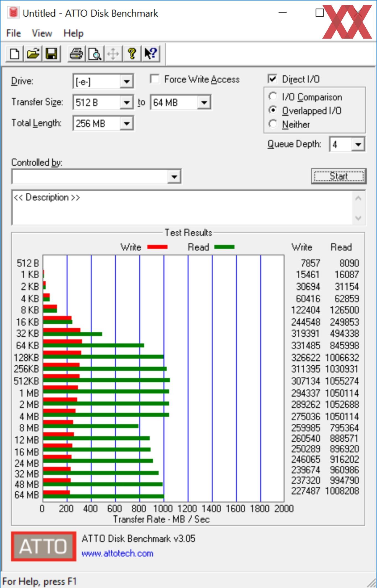Click the New document toolbar icon

tap(14, 54)
